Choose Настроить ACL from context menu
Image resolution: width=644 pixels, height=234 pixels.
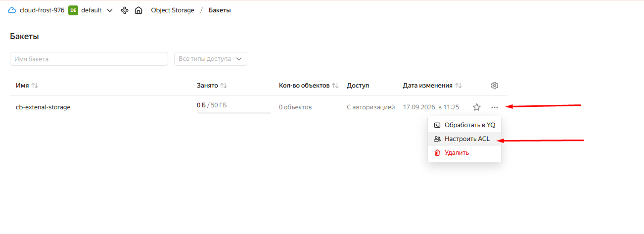coord(464,139)
